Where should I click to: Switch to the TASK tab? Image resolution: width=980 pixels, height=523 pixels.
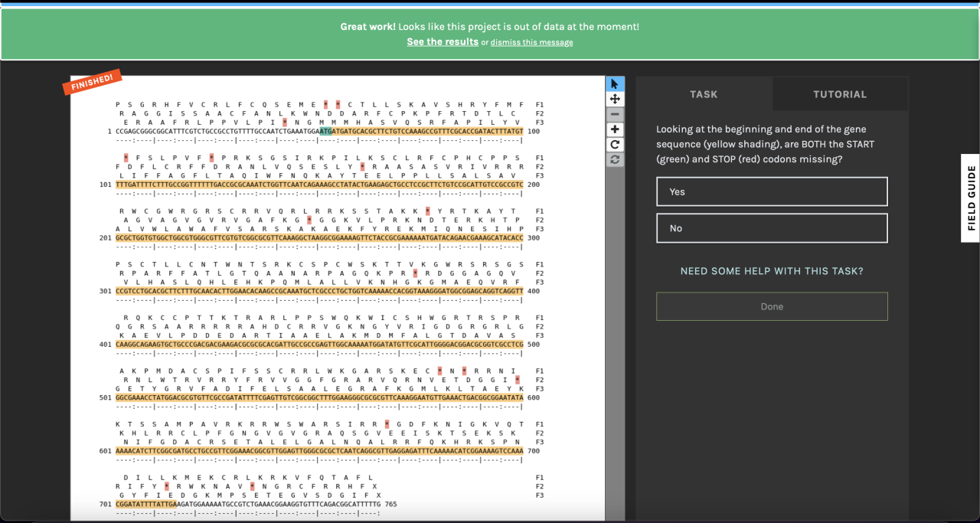704,94
